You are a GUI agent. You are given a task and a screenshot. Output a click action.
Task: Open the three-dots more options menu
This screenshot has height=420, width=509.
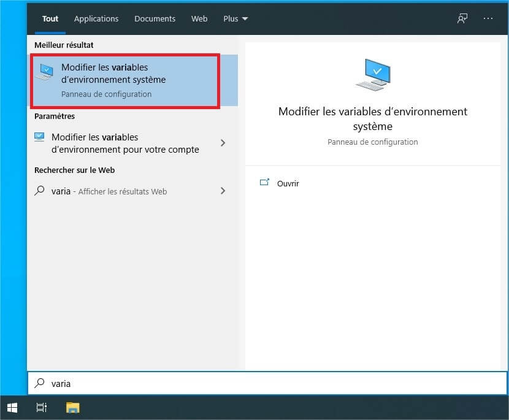click(488, 18)
